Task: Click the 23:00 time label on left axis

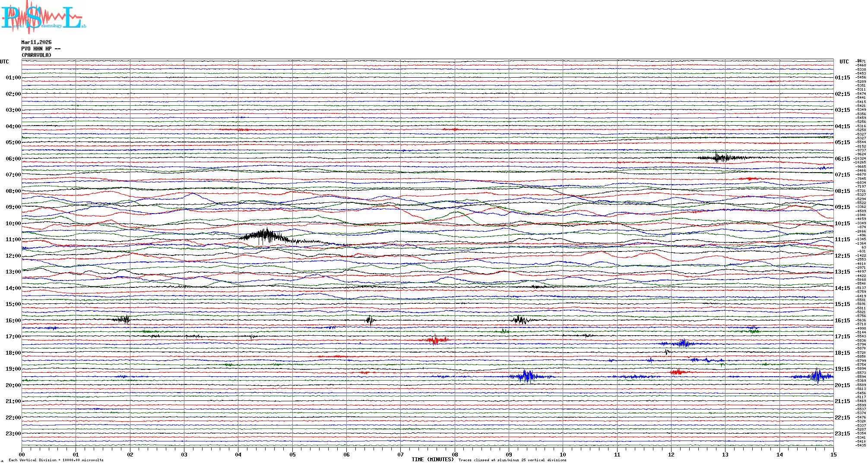Action: pyautogui.click(x=13, y=434)
